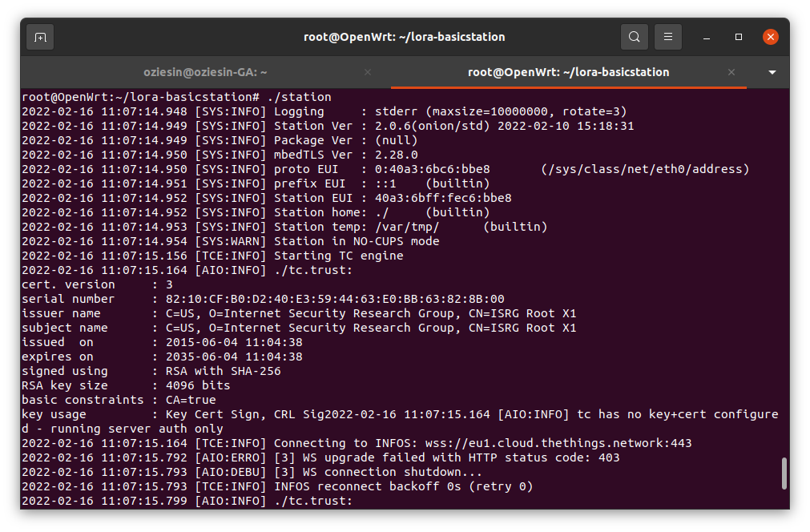The height and width of the screenshot is (532, 810).
Task: Close the oziesin@oziesin-GA tab
Action: pos(368,72)
